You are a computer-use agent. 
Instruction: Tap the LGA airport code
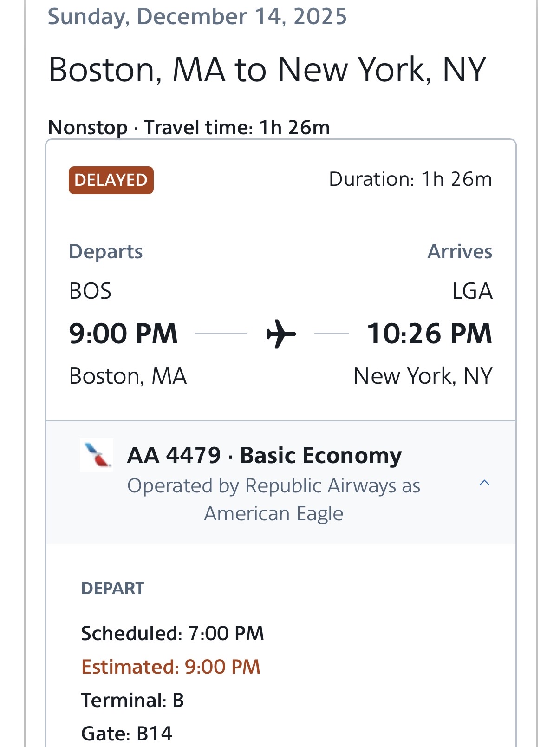472,291
